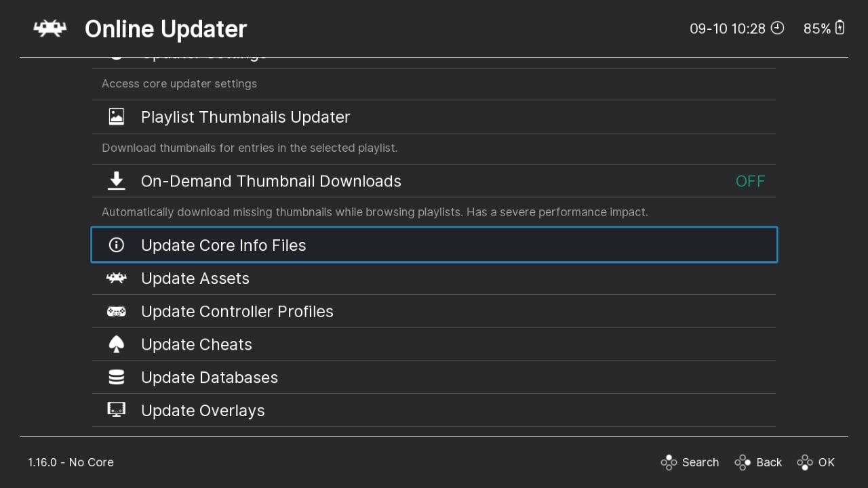
Task: Open Playlist Thumbnails Updater menu entry
Action: [x=245, y=117]
